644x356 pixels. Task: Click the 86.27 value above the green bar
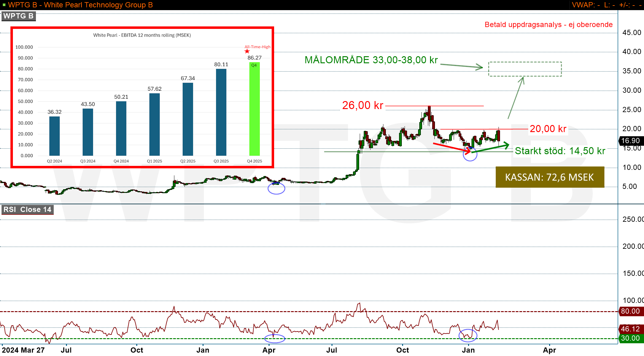tap(254, 58)
